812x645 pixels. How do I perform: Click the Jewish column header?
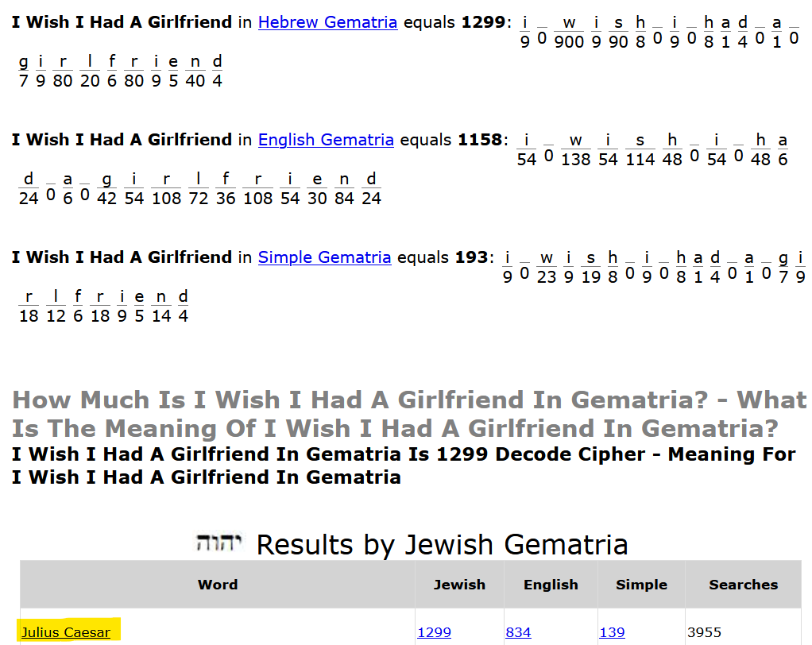pyautogui.click(x=459, y=585)
